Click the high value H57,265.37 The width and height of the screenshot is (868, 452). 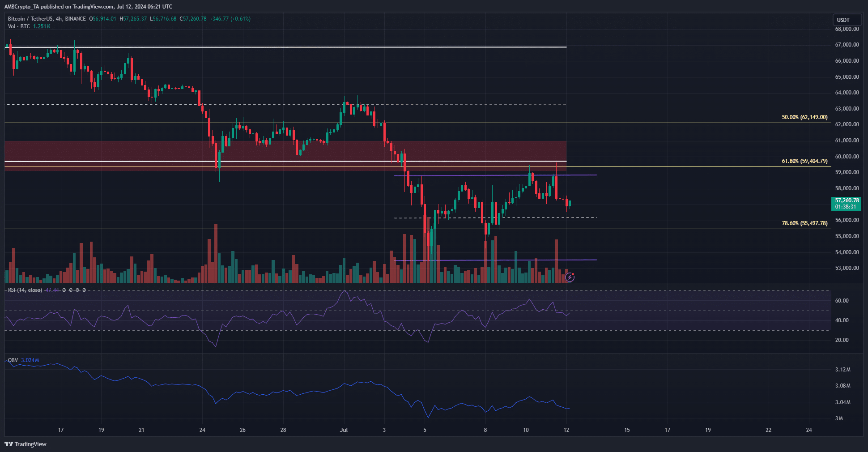coord(133,19)
